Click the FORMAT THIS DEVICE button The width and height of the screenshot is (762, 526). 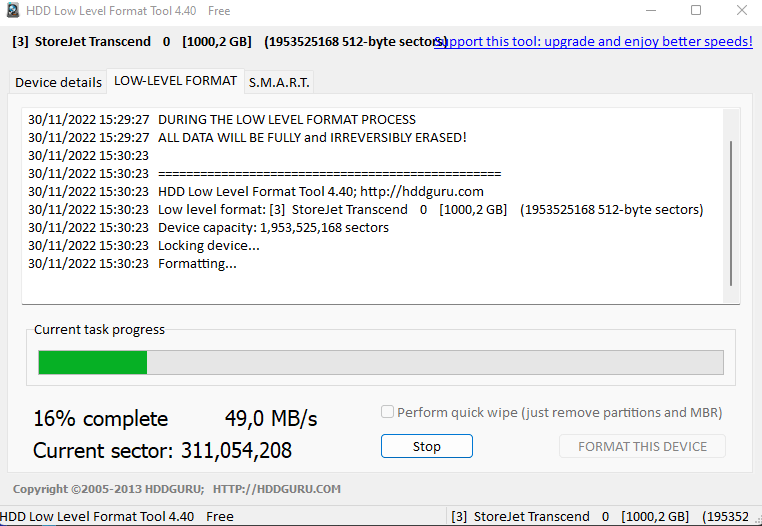click(x=642, y=447)
